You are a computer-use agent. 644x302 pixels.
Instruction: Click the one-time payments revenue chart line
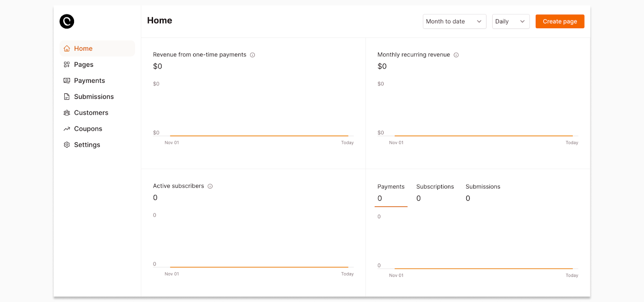259,136
